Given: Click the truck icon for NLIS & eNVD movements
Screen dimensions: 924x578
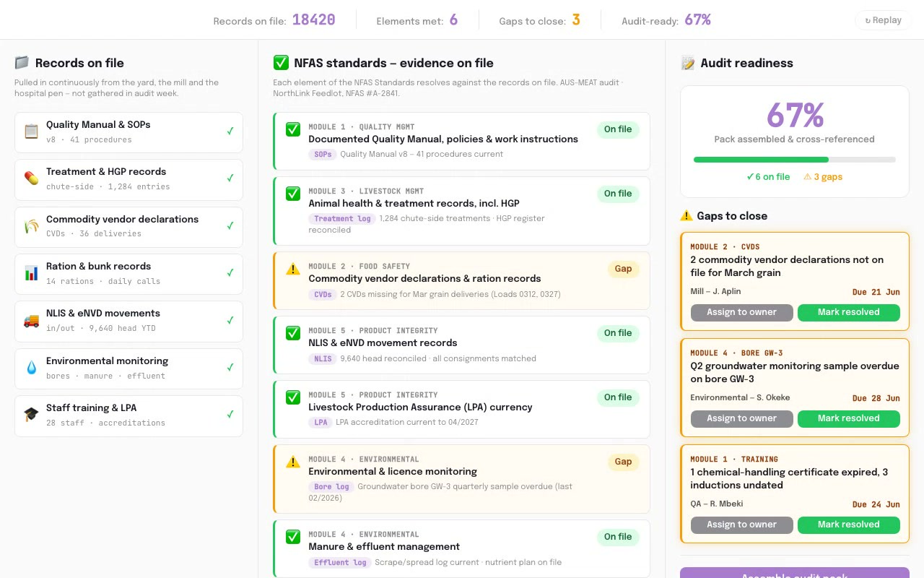Looking at the screenshot, I should [31, 320].
